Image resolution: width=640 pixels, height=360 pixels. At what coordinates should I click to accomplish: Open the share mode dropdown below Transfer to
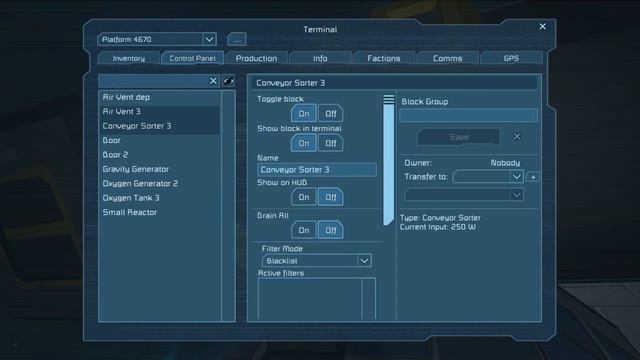coord(464,195)
